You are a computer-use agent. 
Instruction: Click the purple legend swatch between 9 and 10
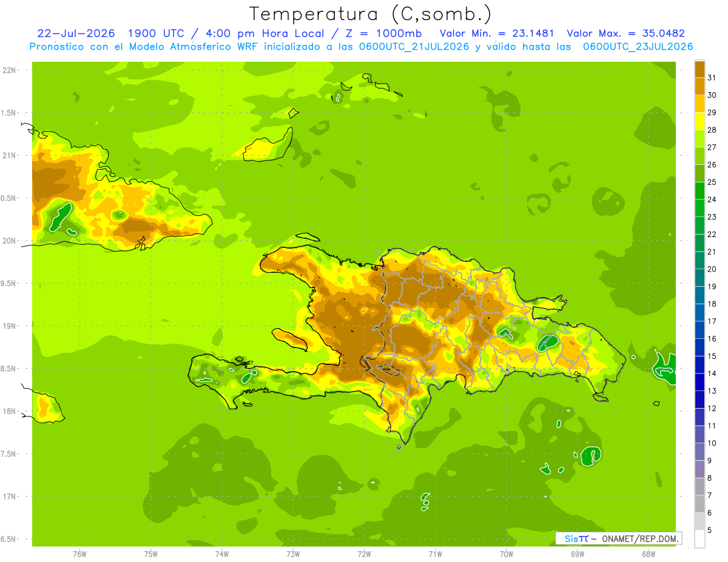point(699,452)
